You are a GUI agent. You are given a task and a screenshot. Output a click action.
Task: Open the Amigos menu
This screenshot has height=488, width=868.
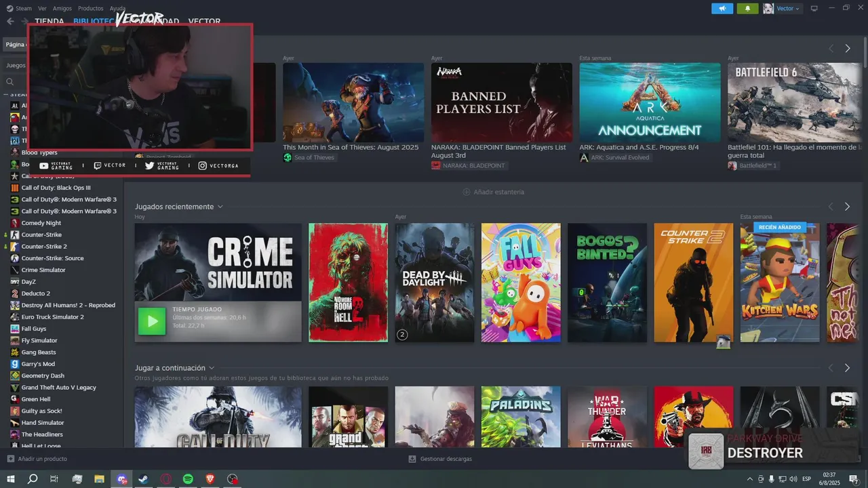pos(62,8)
